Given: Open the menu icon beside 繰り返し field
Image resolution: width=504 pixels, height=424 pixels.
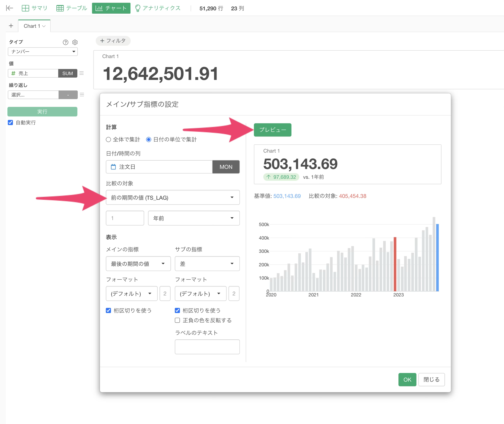Looking at the screenshot, I should (x=82, y=95).
